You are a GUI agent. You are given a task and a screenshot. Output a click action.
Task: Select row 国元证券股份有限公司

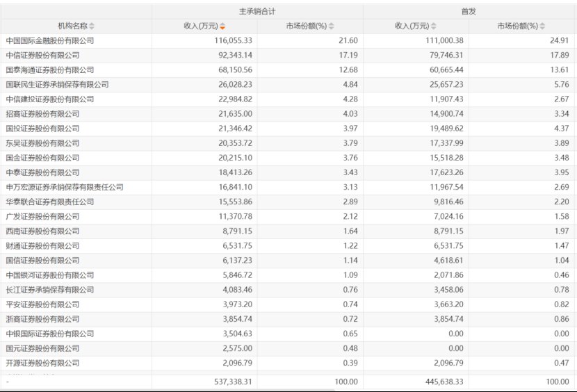[287, 349]
